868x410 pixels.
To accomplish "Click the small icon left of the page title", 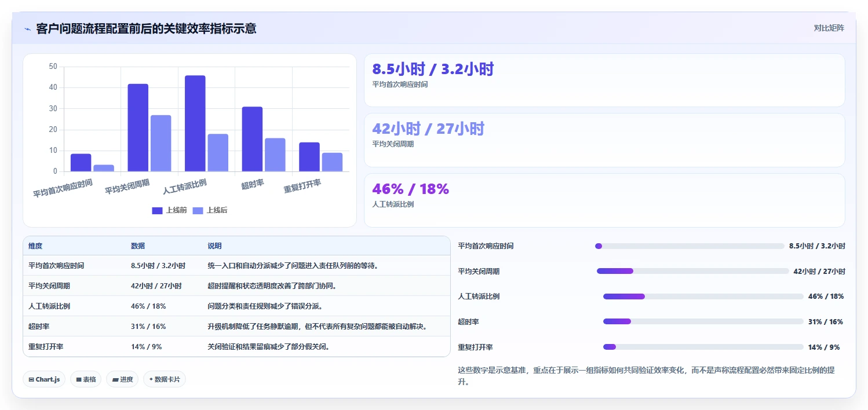I will click(x=27, y=28).
